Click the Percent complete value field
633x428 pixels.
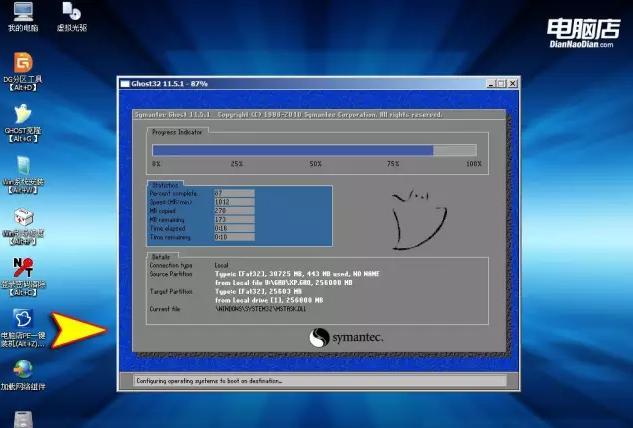pyautogui.click(x=234, y=192)
